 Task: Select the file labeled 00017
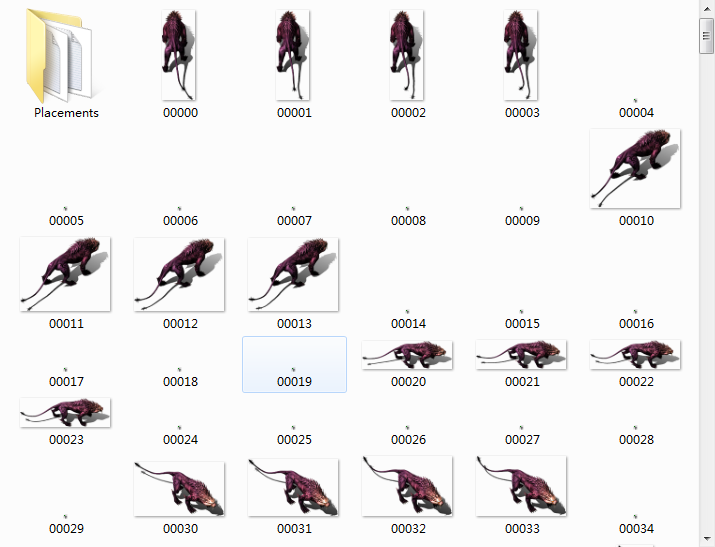[67, 382]
